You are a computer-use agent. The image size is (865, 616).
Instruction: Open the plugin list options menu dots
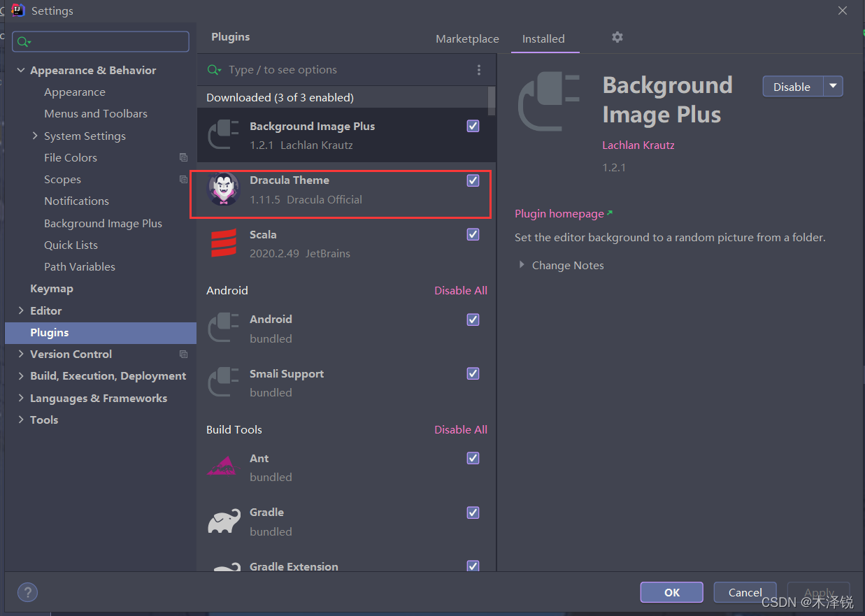coord(479,70)
